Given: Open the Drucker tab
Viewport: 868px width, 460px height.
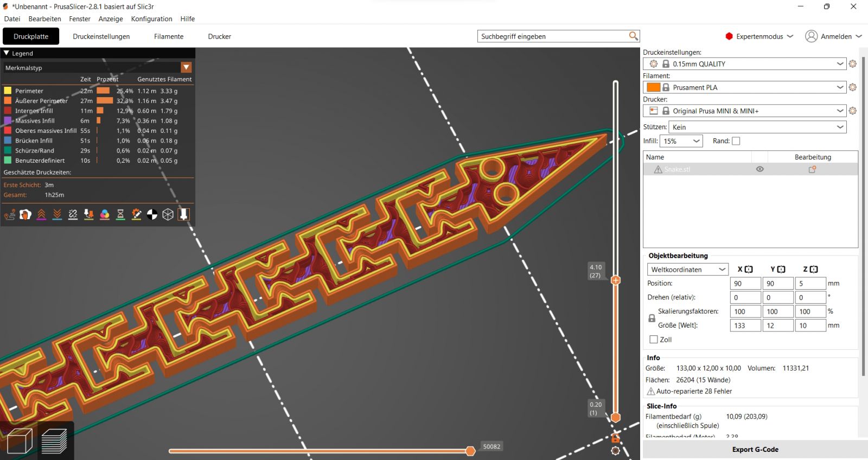Looking at the screenshot, I should (x=219, y=36).
